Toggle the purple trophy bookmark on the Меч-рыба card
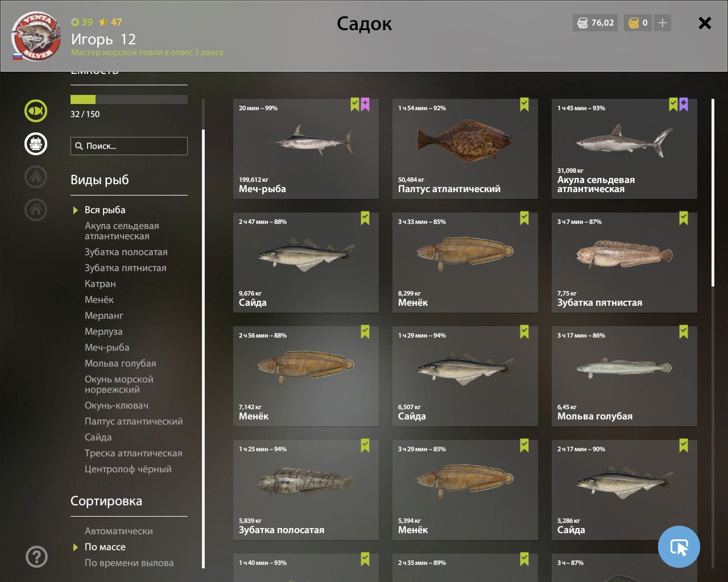 coord(365,105)
